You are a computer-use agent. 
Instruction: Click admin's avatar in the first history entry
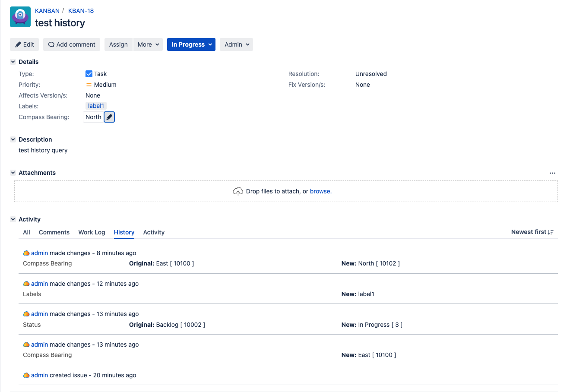[27, 253]
